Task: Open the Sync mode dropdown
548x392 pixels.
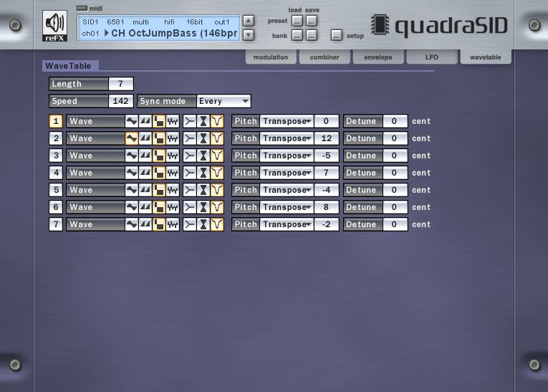Action: (x=223, y=101)
